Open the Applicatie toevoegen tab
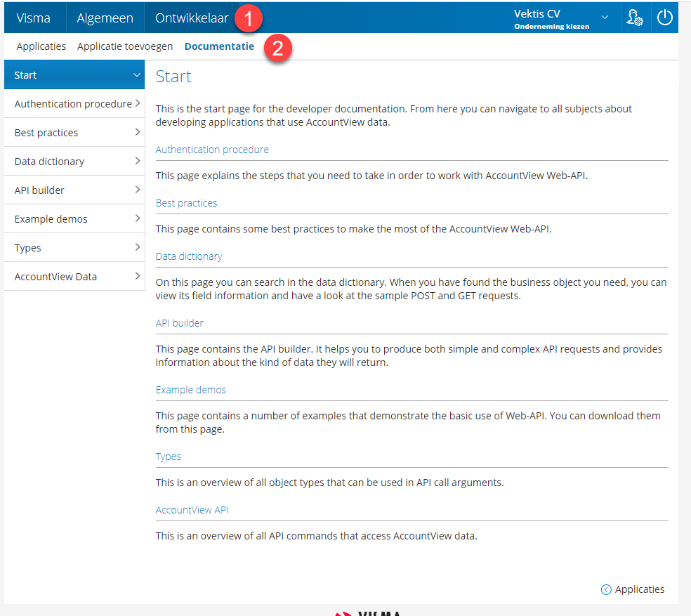Image resolution: width=691 pixels, height=616 pixels. pyautogui.click(x=125, y=46)
